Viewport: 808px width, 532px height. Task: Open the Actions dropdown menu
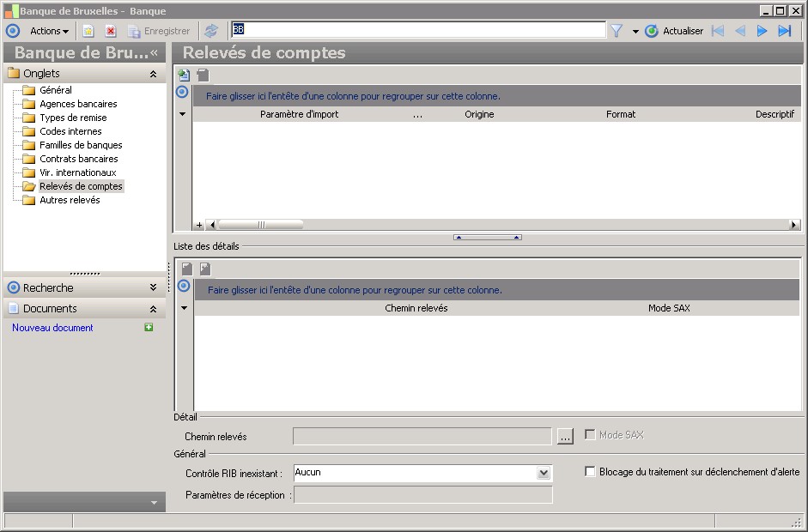point(49,31)
